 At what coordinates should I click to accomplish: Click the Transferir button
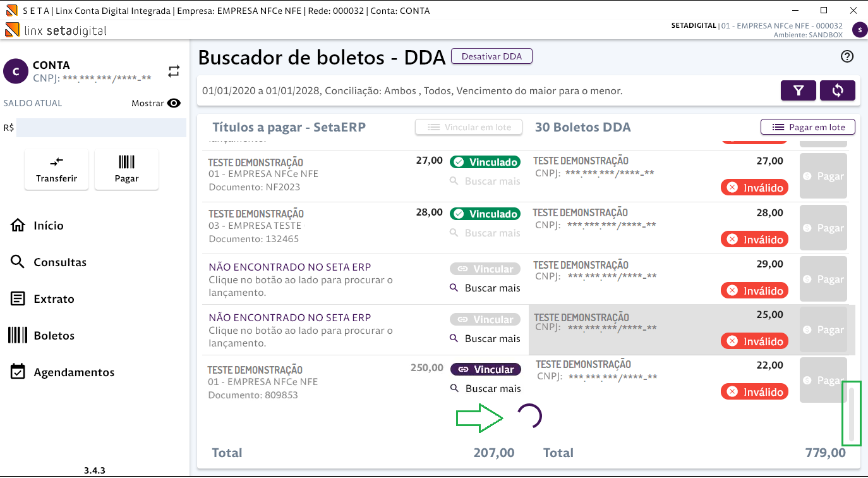coord(57,169)
